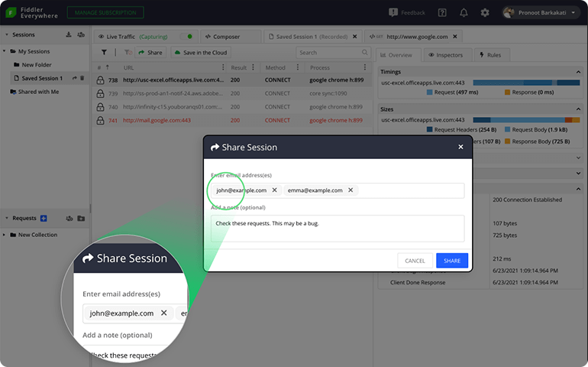Open Process column options menu
The width and height of the screenshot is (588, 367).
[365, 67]
